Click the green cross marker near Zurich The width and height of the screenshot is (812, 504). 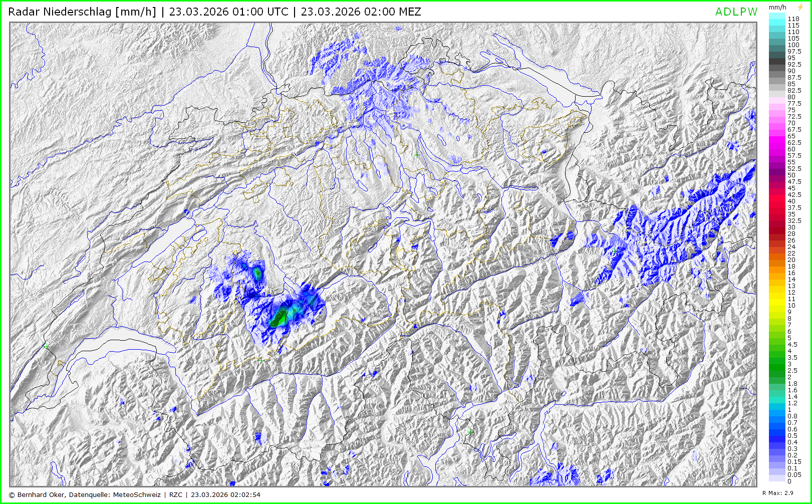[x=417, y=155]
